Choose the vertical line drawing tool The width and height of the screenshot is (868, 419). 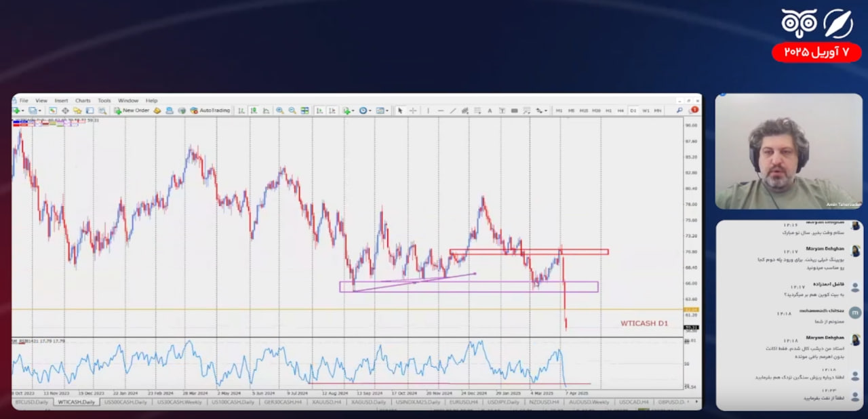(428, 111)
